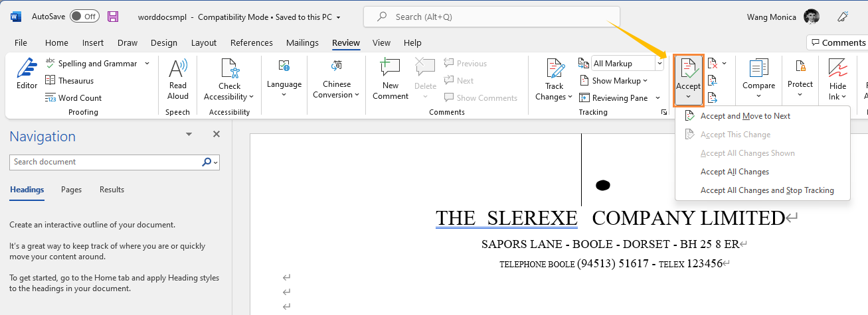Choose Accept All Changes and Stop Tracking
This screenshot has width=868, height=315.
tap(762, 190)
